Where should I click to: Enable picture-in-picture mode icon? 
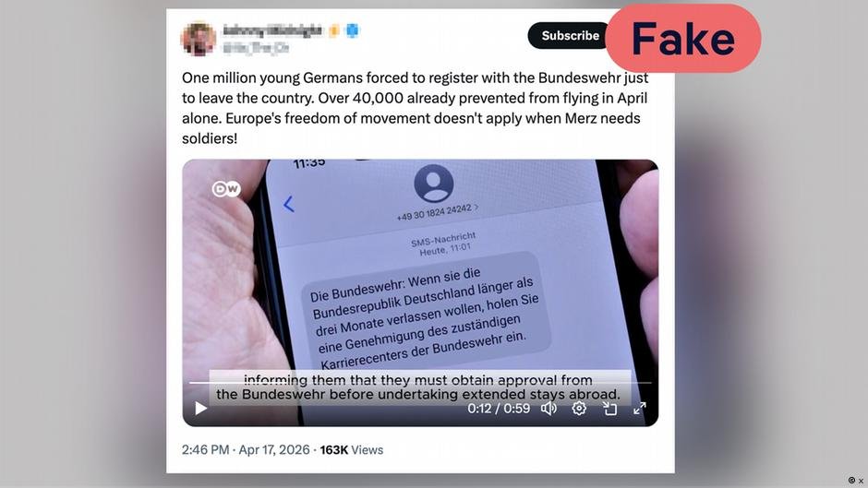point(609,409)
